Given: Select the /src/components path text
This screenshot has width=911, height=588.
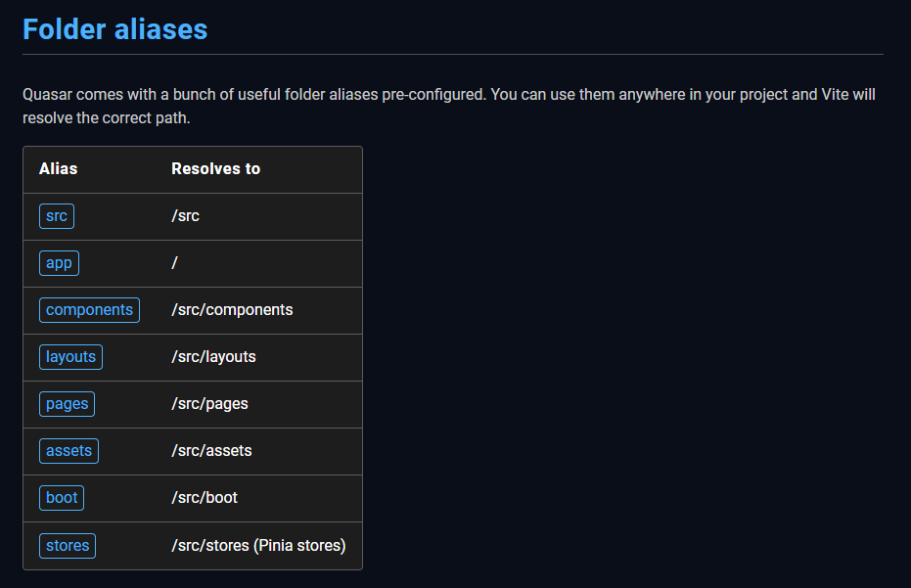Looking at the screenshot, I should (232, 310).
